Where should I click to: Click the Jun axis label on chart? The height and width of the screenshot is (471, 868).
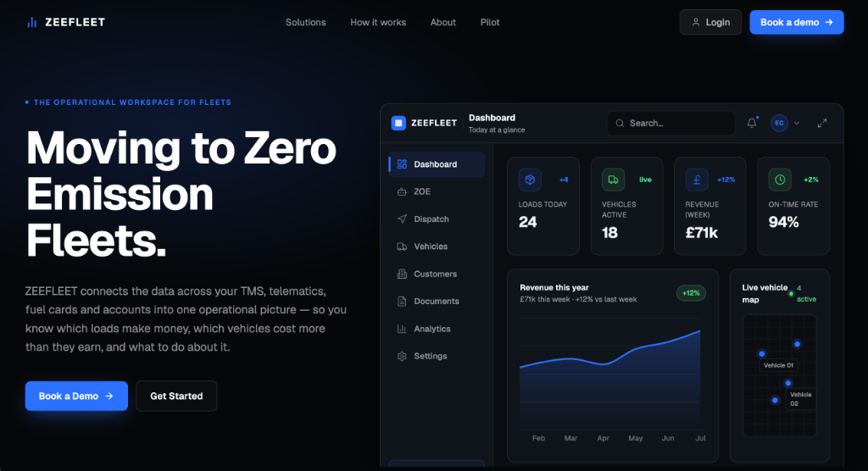click(668, 438)
